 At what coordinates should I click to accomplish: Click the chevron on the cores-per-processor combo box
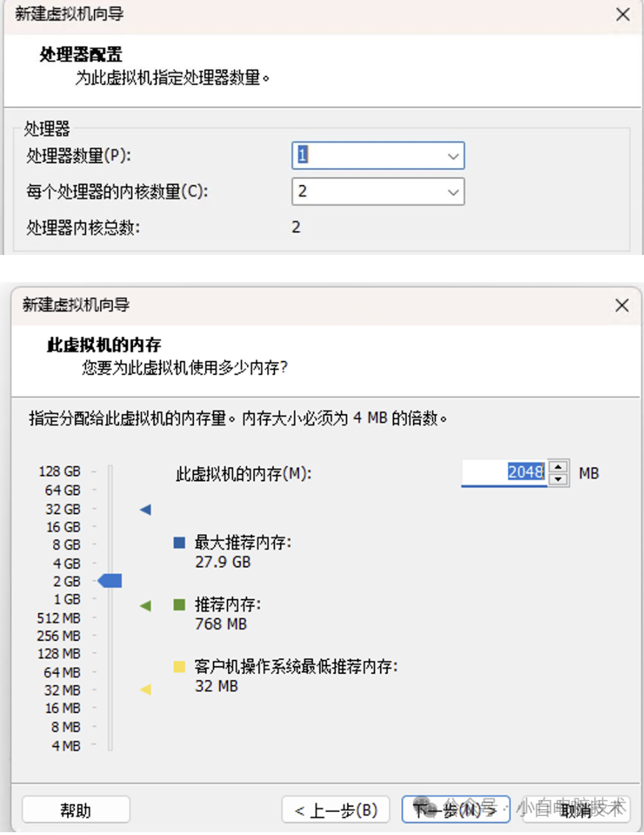click(454, 192)
